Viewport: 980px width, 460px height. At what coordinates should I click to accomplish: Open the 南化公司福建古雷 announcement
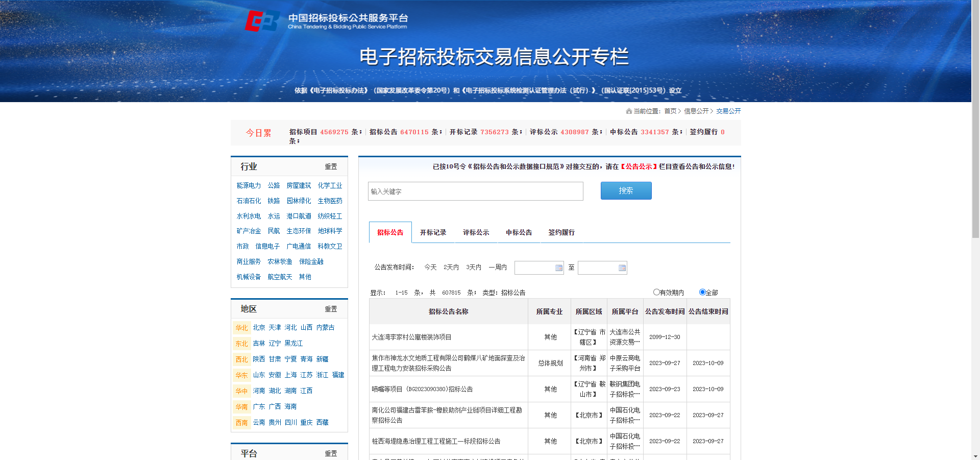447,415
